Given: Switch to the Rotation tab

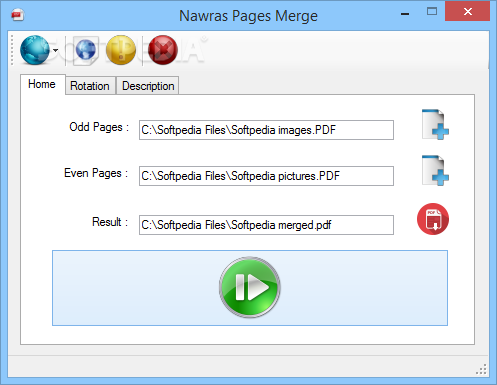Looking at the screenshot, I should 90,86.
